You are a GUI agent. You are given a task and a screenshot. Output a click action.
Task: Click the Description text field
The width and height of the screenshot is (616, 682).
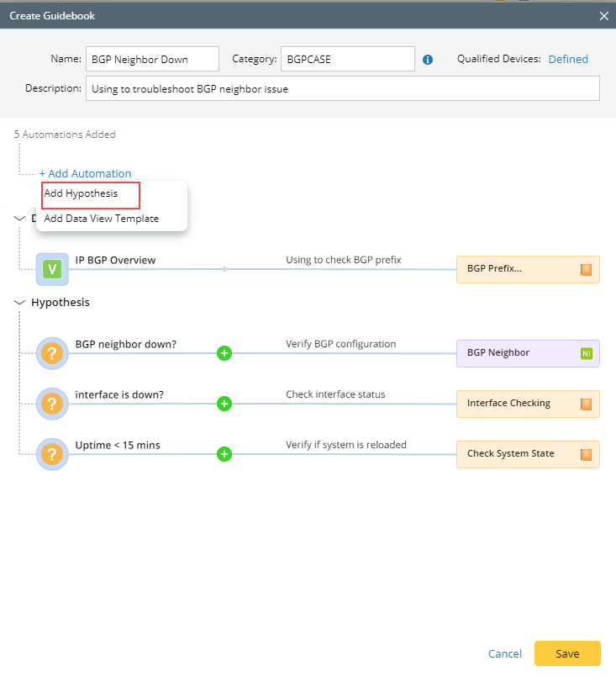pyautogui.click(x=343, y=88)
